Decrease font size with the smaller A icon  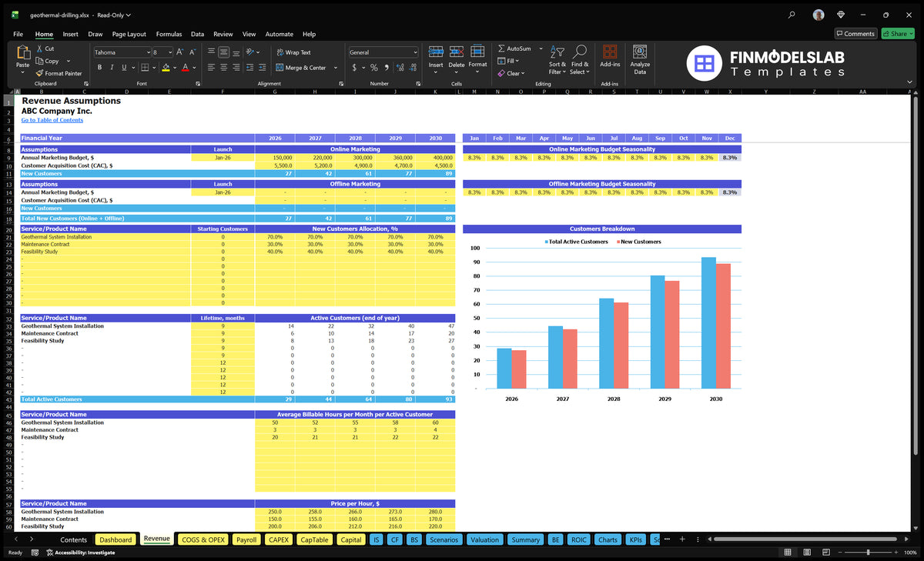[192, 52]
